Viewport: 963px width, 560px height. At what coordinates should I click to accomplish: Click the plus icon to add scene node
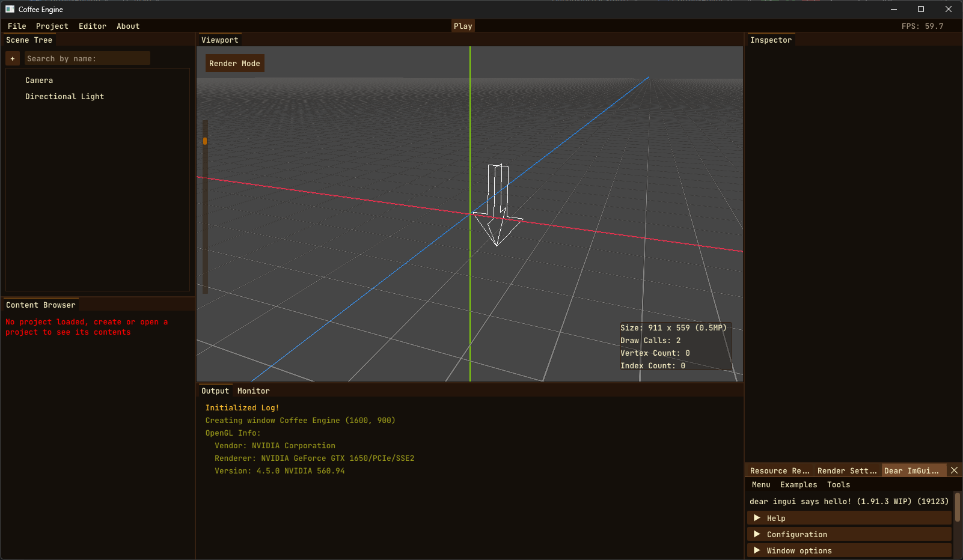13,58
